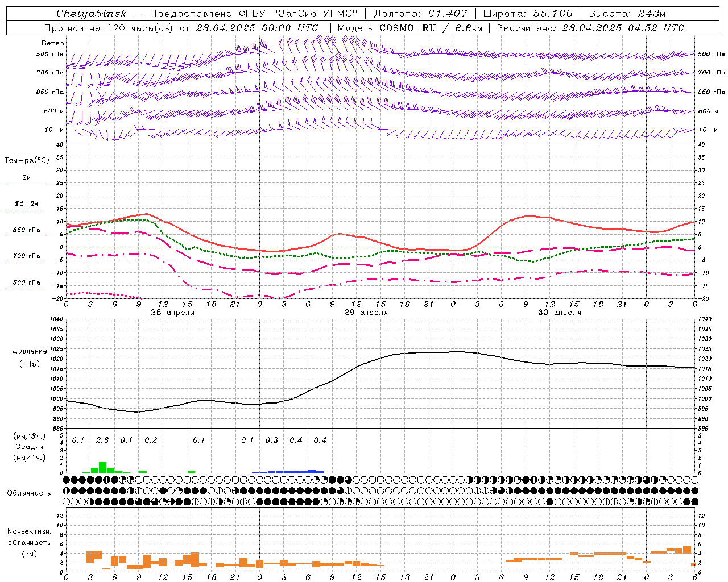Click the "0.3" precipitation amount value
The height and width of the screenshot is (582, 728).
[272, 440]
